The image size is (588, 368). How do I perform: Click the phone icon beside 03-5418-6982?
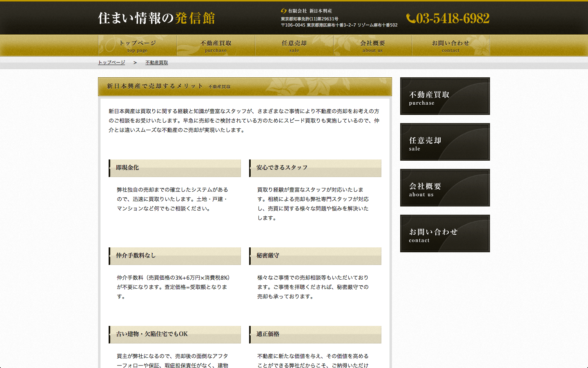coord(411,18)
